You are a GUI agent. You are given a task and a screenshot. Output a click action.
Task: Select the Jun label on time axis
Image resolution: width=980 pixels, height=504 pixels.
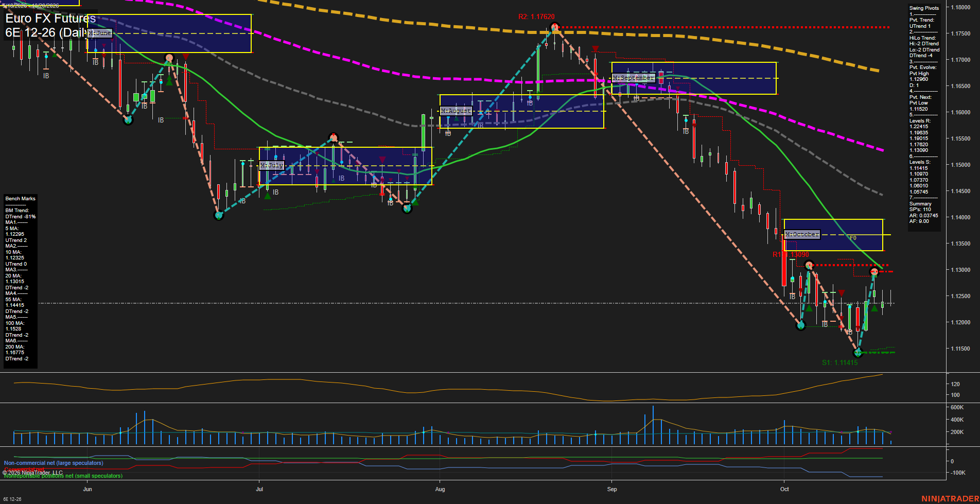click(87, 489)
